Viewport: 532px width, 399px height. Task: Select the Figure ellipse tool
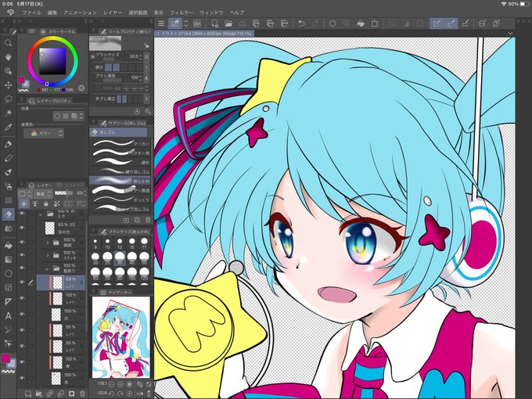tap(9, 274)
